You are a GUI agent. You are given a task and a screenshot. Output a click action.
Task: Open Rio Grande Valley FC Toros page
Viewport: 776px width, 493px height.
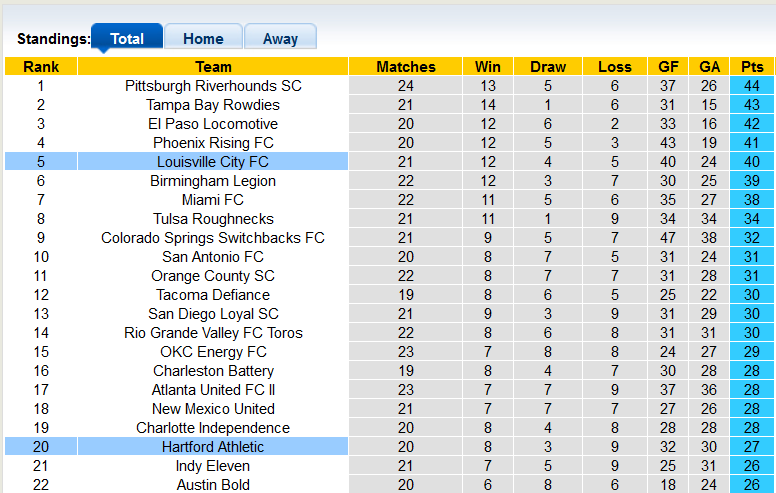coord(213,333)
